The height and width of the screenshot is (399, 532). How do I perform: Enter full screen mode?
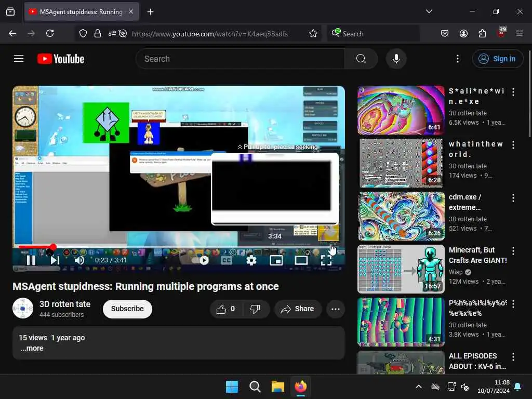click(x=326, y=260)
